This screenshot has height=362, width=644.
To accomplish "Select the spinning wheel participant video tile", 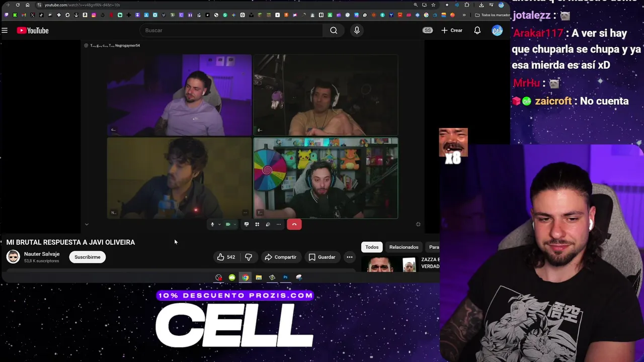I will click(x=326, y=178).
